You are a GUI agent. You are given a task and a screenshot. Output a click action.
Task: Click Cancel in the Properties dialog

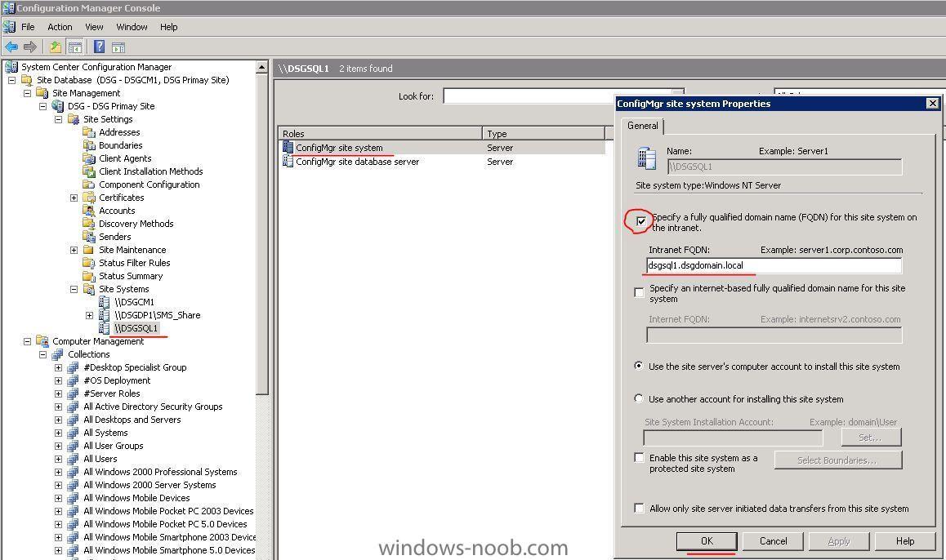tap(773, 541)
